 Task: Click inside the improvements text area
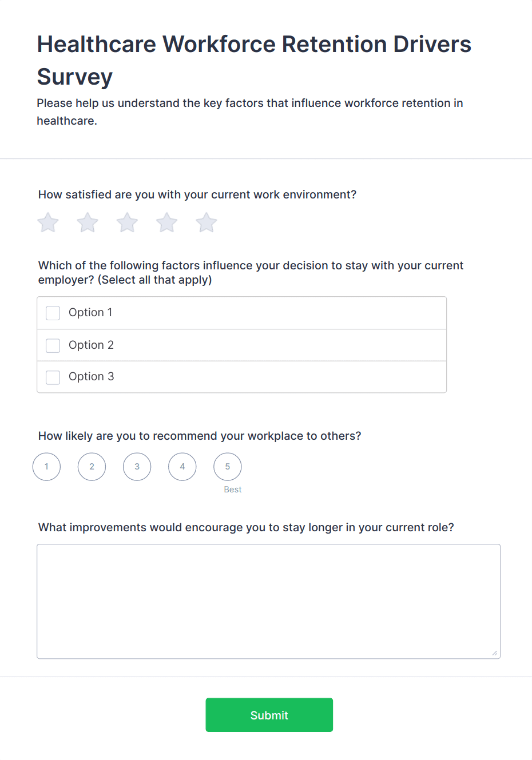[269, 600]
